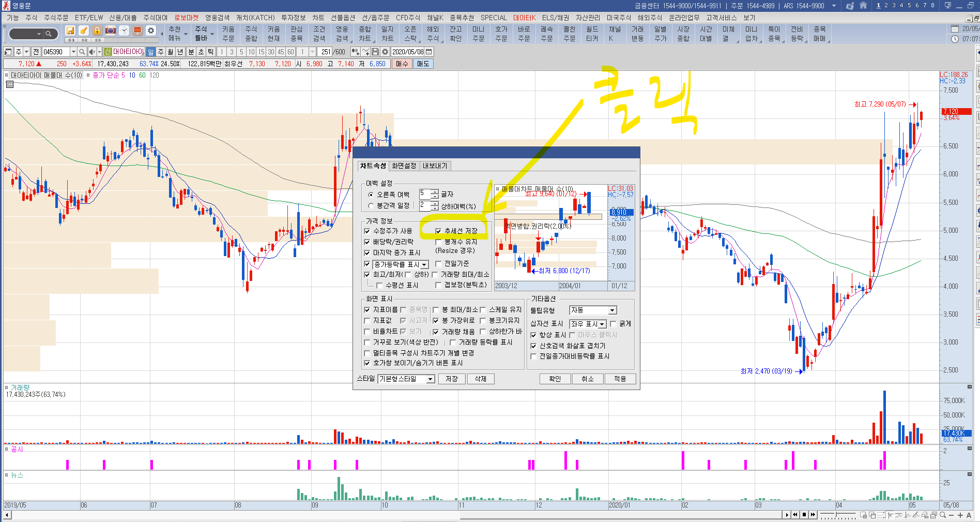Click the home icon in title bar
The height and width of the screenshot is (522, 980).
click(x=863, y=6)
